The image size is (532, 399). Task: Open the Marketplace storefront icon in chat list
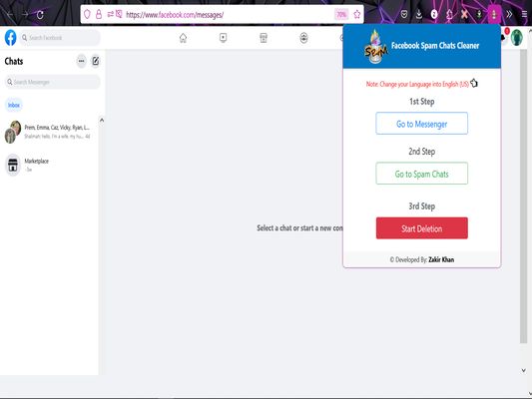(13, 166)
